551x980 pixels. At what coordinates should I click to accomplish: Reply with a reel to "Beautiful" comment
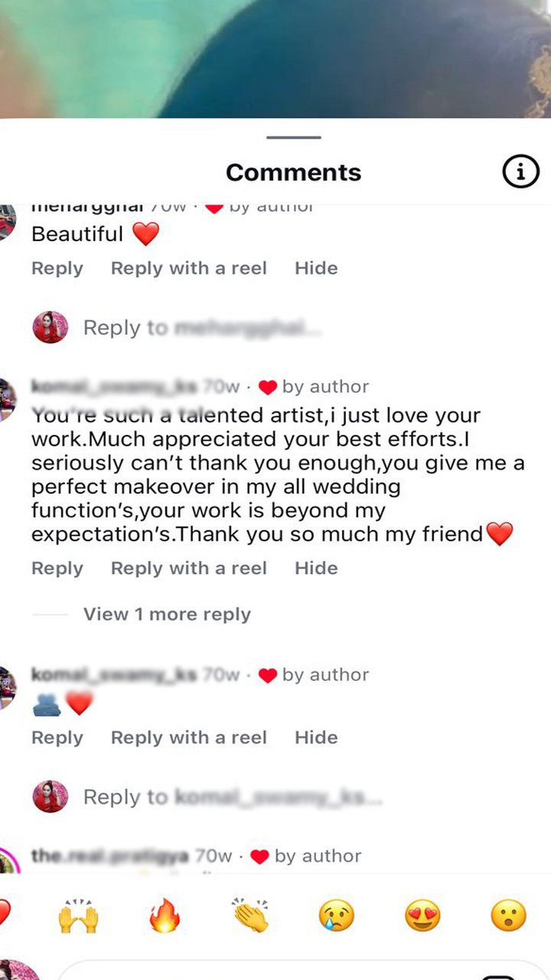pyautogui.click(x=188, y=268)
